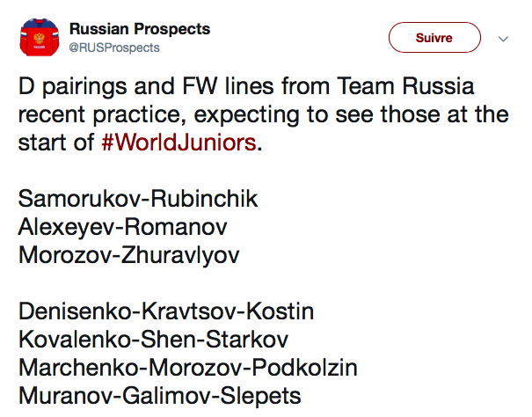Viewport: 532px width, 417px height.
Task: Open the #WorldJuniors hashtag
Action: (x=179, y=142)
